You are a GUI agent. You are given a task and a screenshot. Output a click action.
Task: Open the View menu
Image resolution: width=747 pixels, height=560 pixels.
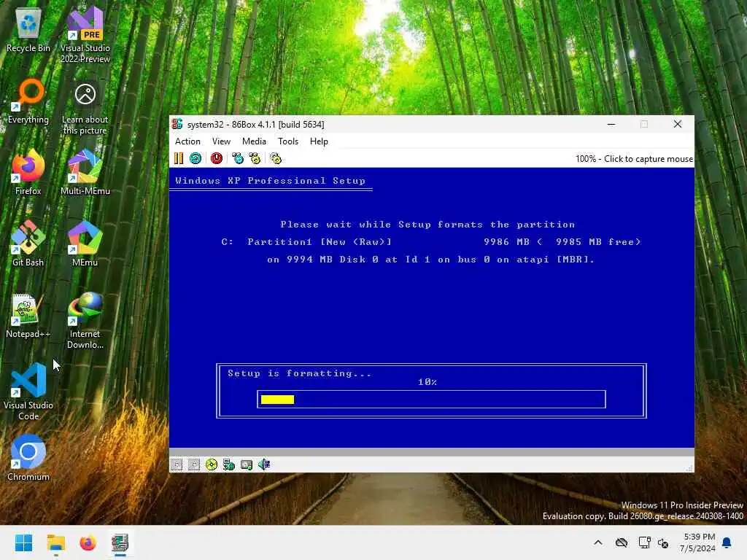(221, 141)
